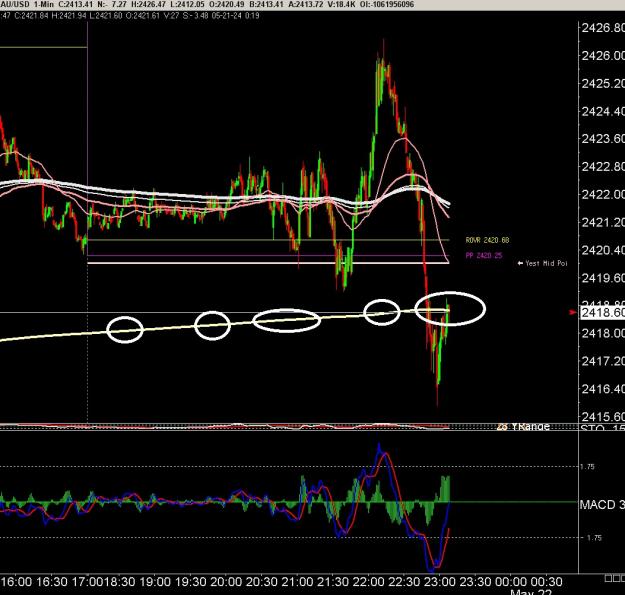Click the 00:00 time axis label

(511, 582)
